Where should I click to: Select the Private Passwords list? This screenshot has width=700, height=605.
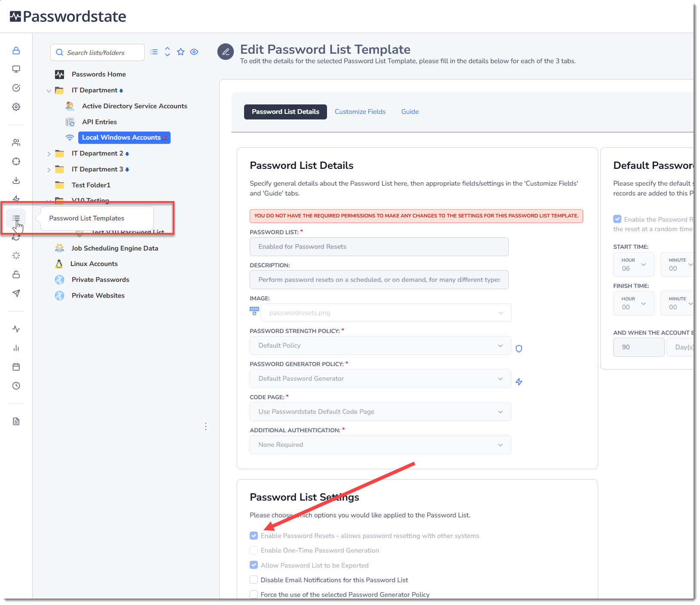[101, 280]
